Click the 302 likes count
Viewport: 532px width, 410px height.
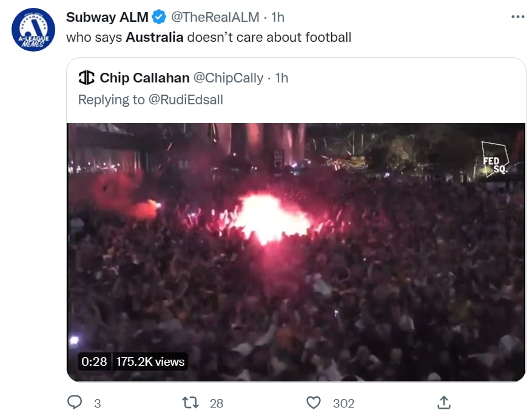pos(343,403)
